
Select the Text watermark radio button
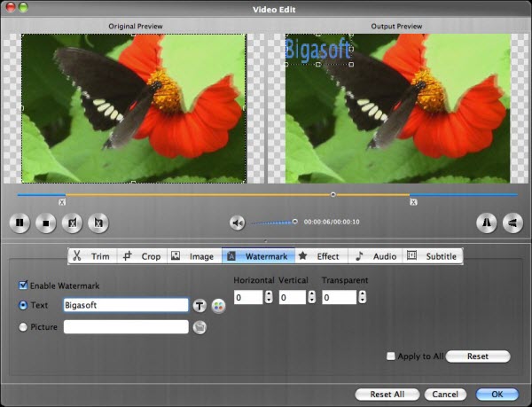click(23, 305)
